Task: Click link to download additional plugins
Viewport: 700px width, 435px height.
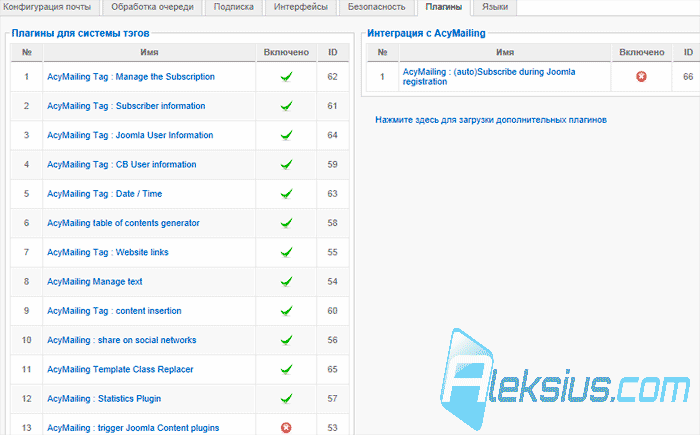Action: 491,120
